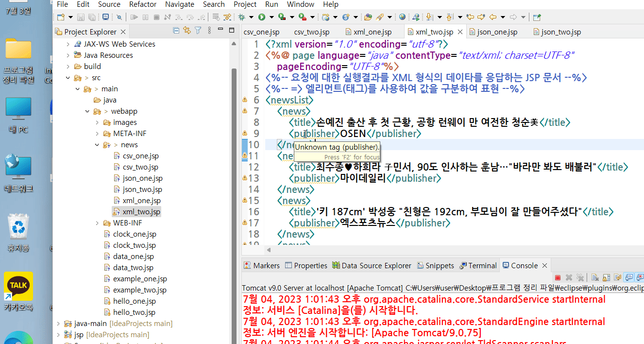Image resolution: width=644 pixels, height=344 pixels.
Task: Switch to csv_one.jsp editor tab
Action: pyautogui.click(x=262, y=32)
